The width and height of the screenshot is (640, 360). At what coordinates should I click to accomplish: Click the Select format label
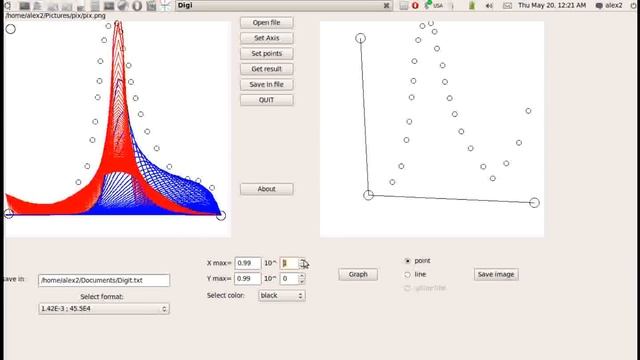click(102, 297)
